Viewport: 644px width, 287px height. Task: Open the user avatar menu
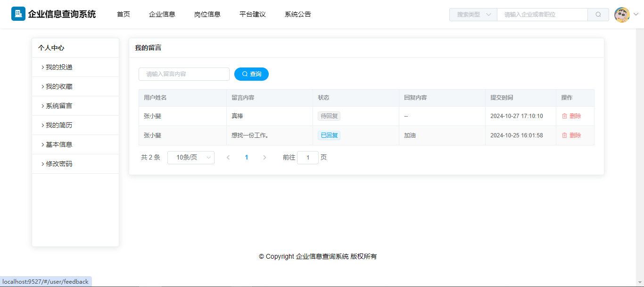tap(622, 15)
